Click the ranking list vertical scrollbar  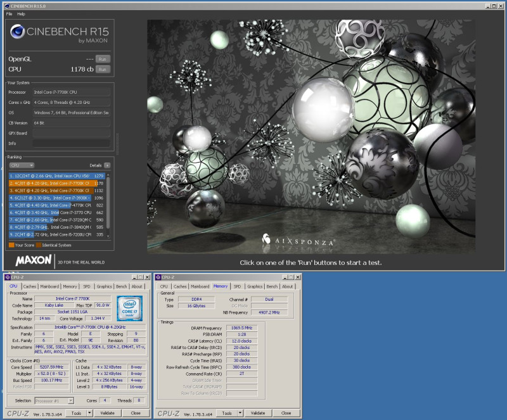[108, 206]
